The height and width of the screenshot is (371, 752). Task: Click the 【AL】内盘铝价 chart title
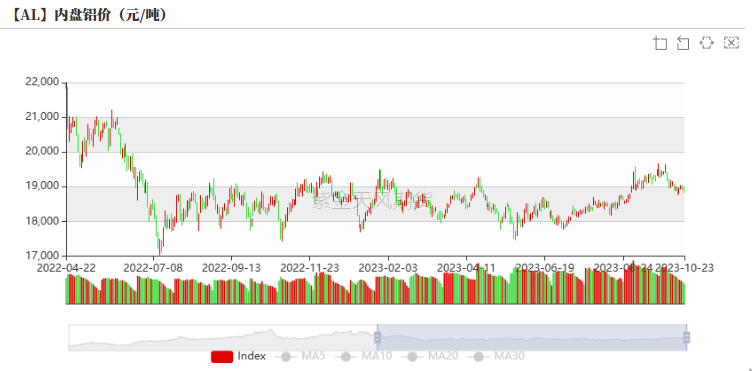[89, 15]
